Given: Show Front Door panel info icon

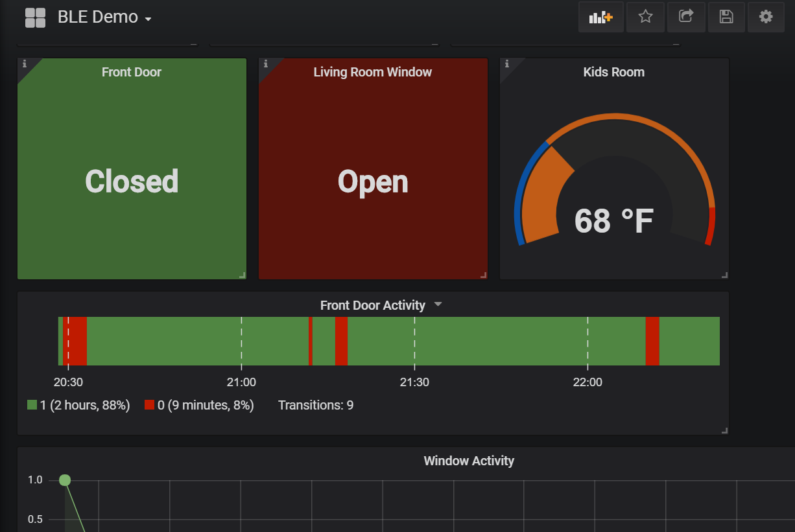Looking at the screenshot, I should pos(25,64).
